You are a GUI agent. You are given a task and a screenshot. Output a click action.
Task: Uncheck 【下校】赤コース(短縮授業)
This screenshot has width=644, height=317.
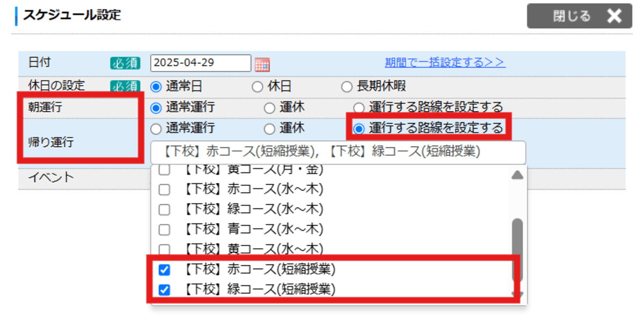165,270
